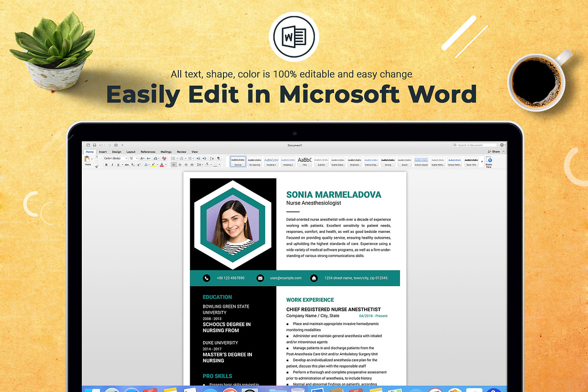Viewport: 588px width, 392px height.
Task: Open the Paste options dropdown arrow
Action: (92, 159)
